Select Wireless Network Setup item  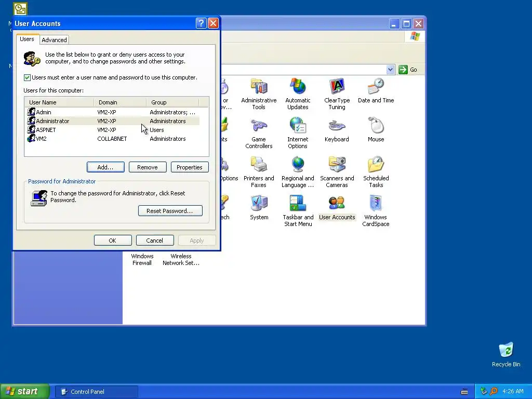click(x=181, y=259)
